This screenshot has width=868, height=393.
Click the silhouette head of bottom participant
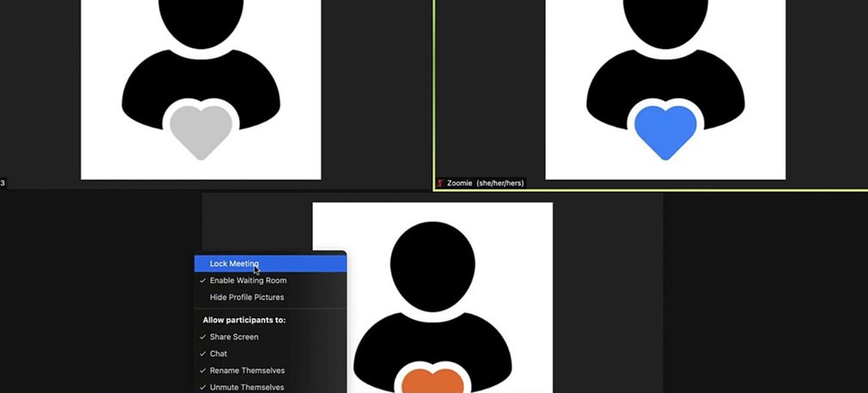point(432,260)
